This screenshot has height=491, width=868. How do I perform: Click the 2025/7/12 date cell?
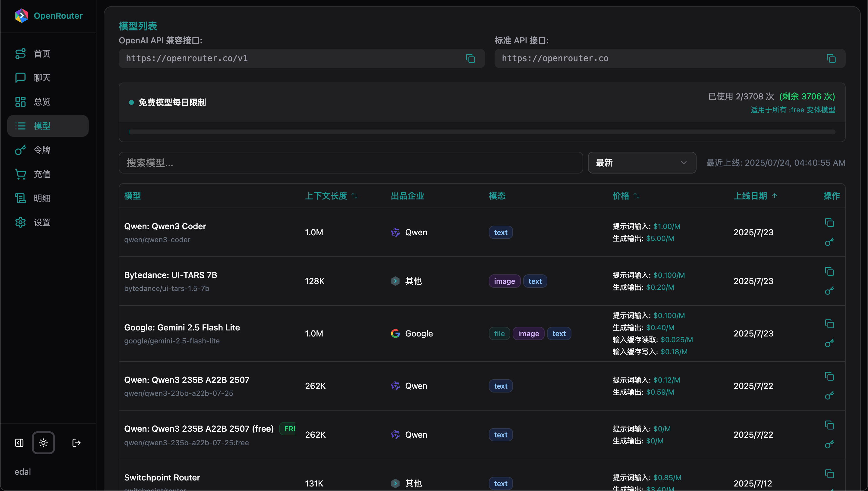click(x=753, y=483)
